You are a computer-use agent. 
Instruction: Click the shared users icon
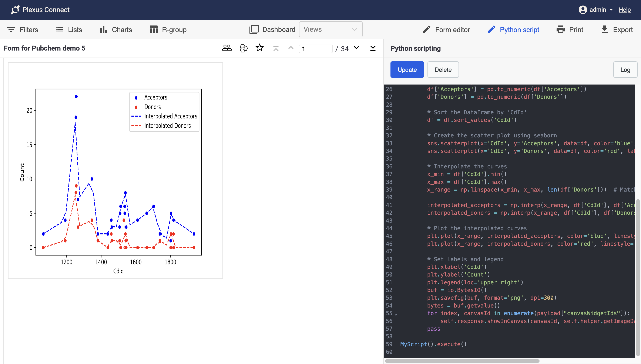(x=227, y=48)
